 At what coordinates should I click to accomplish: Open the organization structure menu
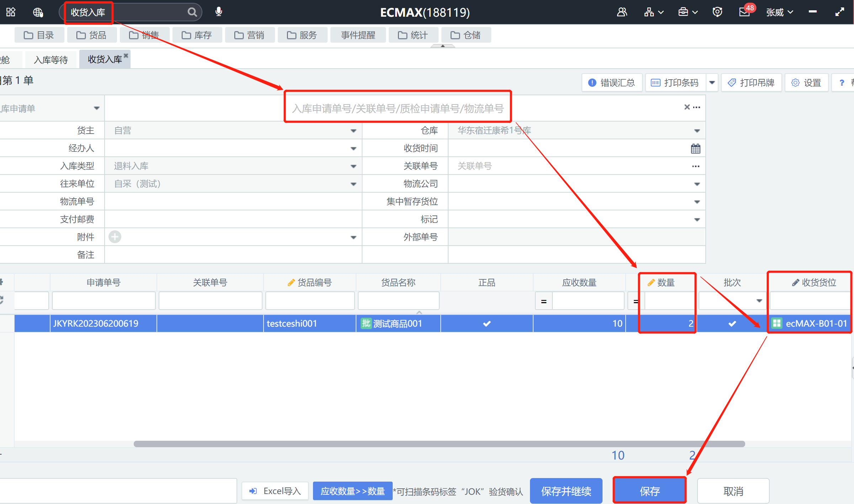click(x=653, y=12)
